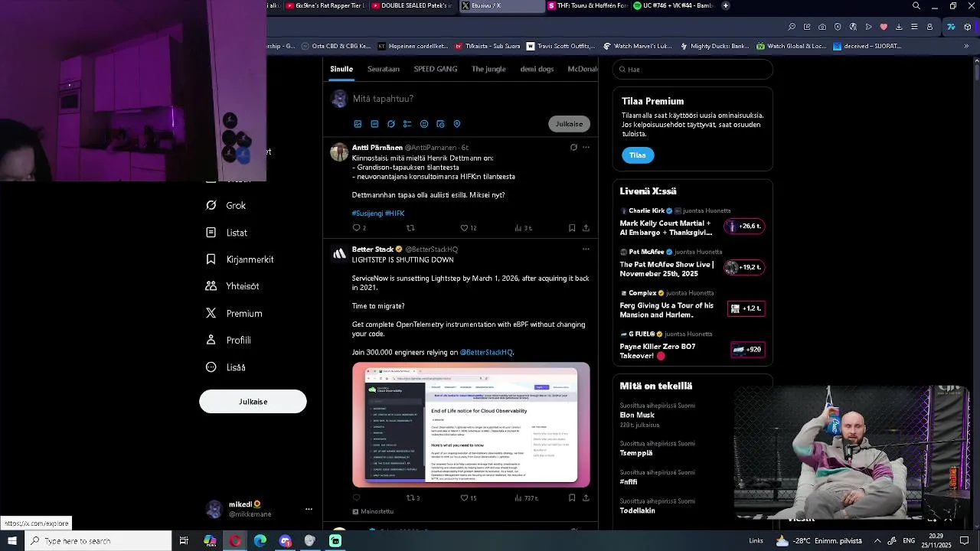Like the Better Stack post
Viewport: 980px width, 551px height.
(x=468, y=497)
